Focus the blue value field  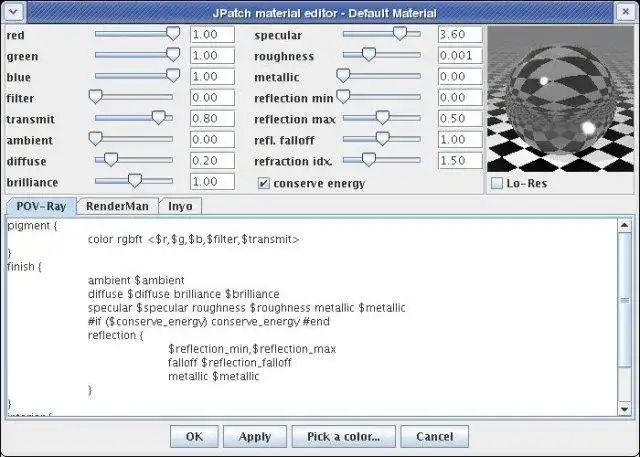[212, 76]
